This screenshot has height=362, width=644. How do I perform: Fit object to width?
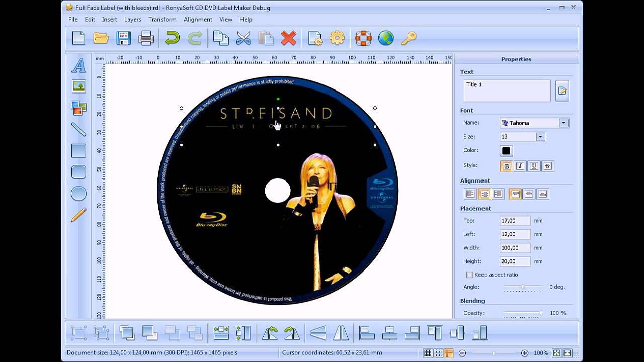point(221,333)
